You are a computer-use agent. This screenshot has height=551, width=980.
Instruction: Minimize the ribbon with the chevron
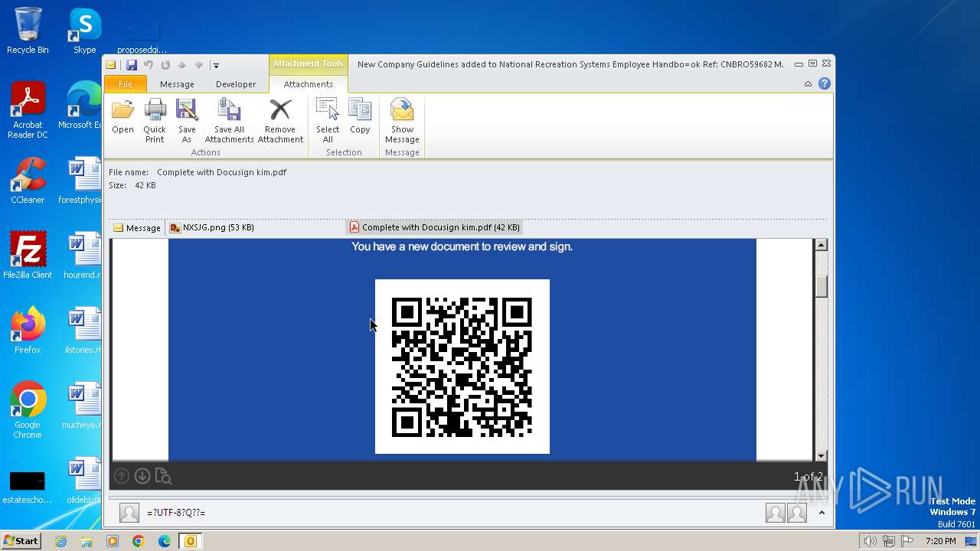coord(808,84)
